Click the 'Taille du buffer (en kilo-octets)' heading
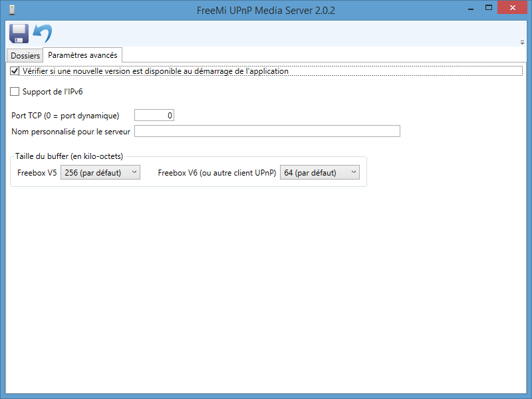 (x=69, y=156)
